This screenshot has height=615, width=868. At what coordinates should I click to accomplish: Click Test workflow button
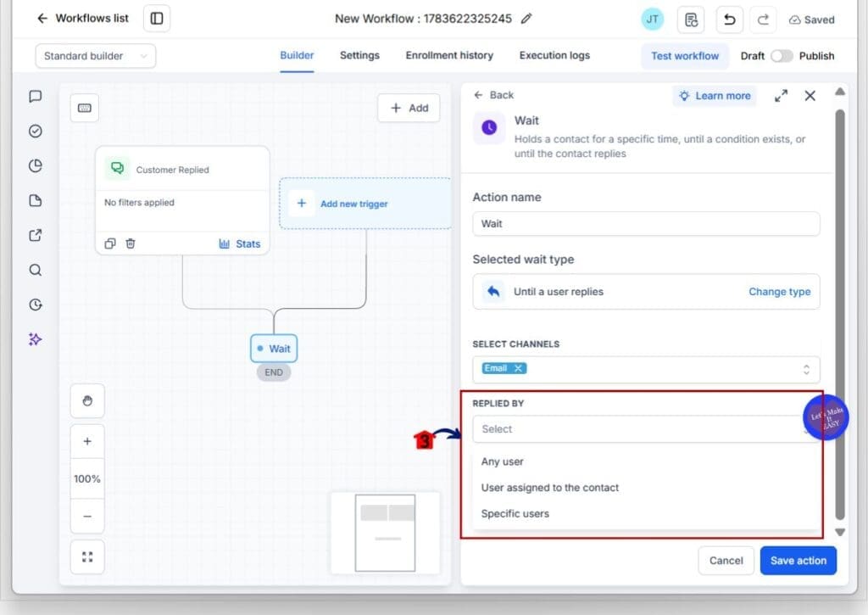(685, 56)
